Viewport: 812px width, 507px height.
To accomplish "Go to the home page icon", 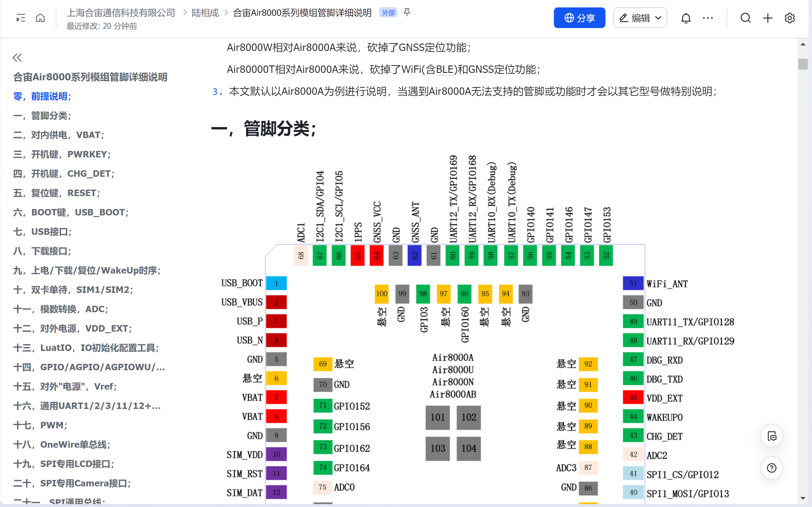I will pyautogui.click(x=40, y=18).
